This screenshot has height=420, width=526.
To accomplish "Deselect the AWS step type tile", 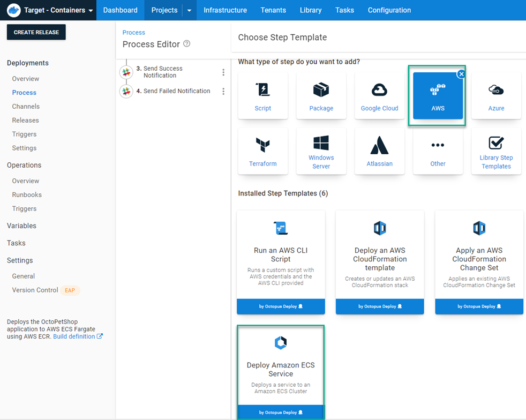I will (x=461, y=74).
